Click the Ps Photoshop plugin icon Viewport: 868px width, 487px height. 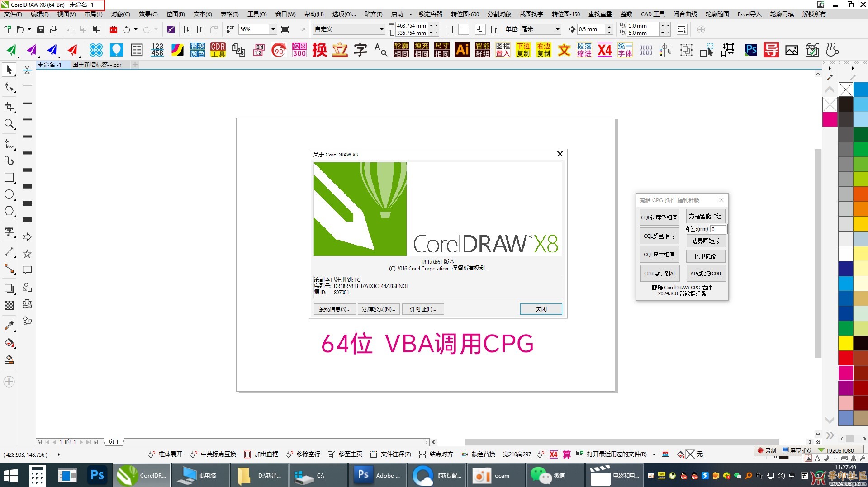coord(751,50)
